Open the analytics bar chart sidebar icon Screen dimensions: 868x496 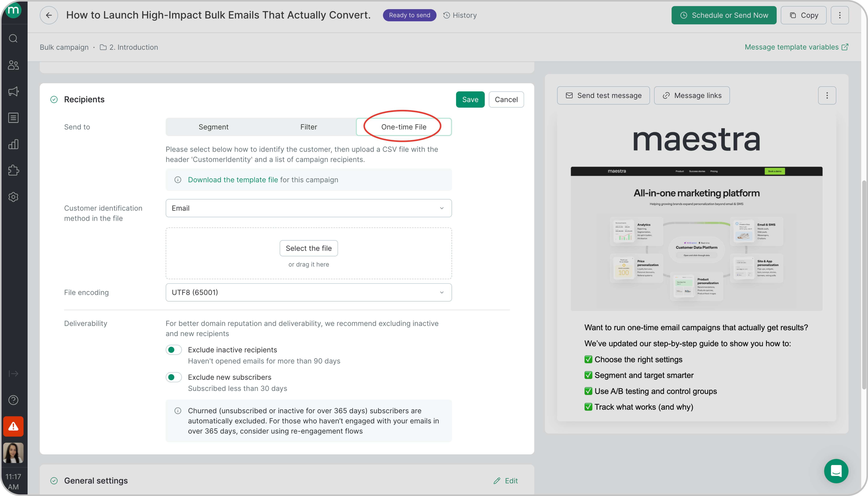coord(13,144)
